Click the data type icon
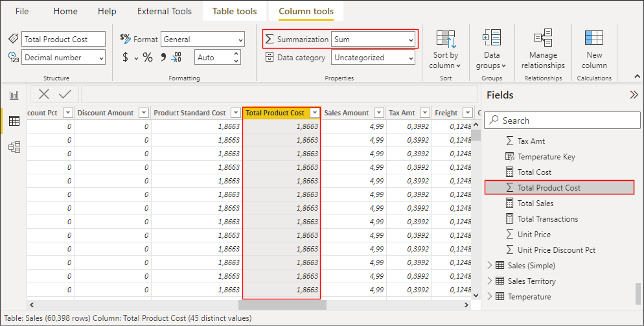This screenshot has width=644, height=326. pos(14,57)
